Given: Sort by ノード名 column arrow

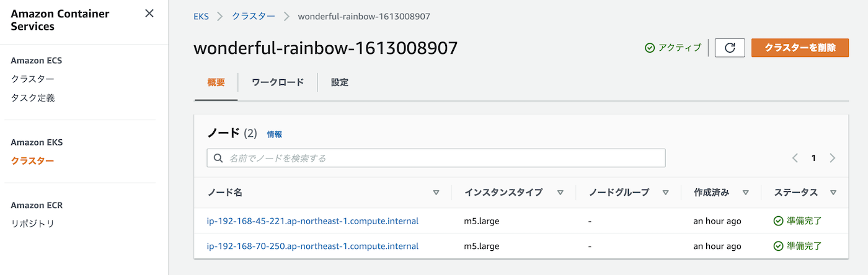Looking at the screenshot, I should [436, 193].
